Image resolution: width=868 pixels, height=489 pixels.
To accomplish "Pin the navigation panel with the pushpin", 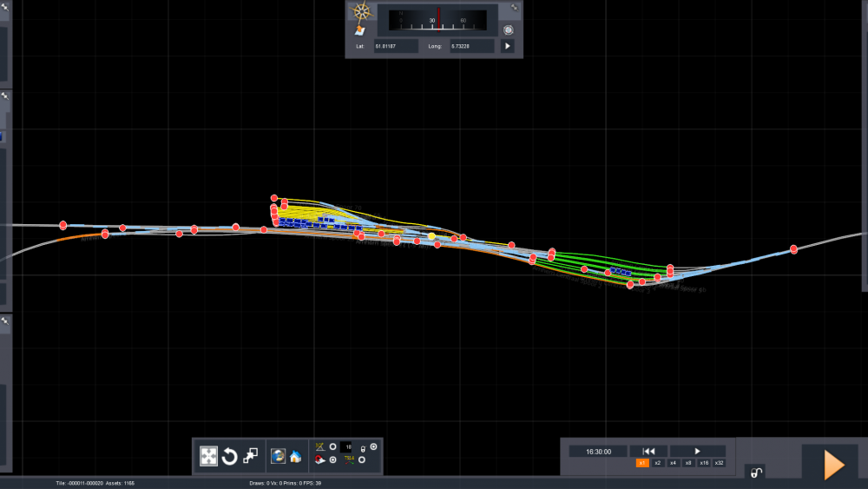I will pos(514,8).
